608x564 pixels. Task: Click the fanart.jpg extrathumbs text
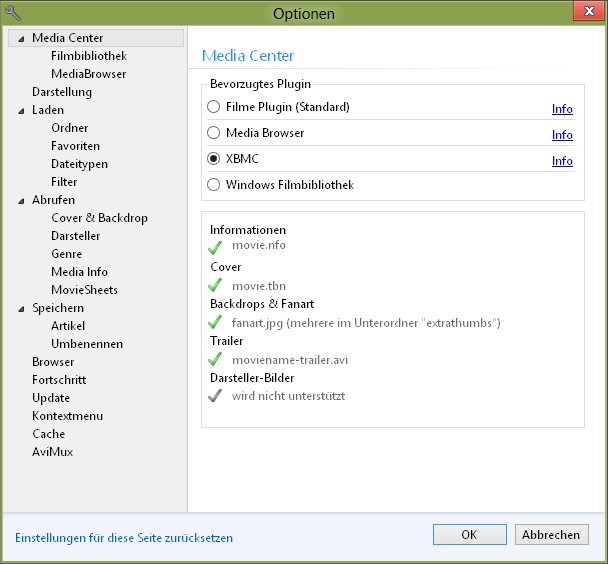[x=366, y=323]
